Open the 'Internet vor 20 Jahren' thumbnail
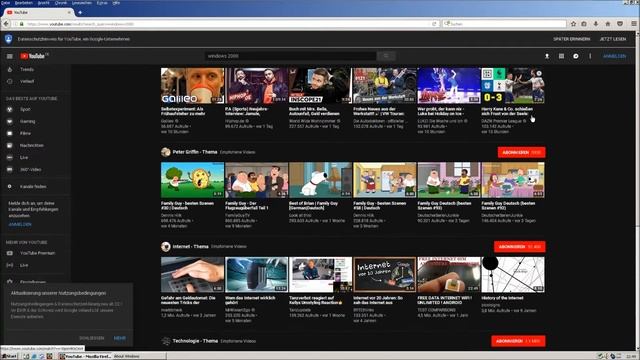640x360 pixels. tap(384, 275)
